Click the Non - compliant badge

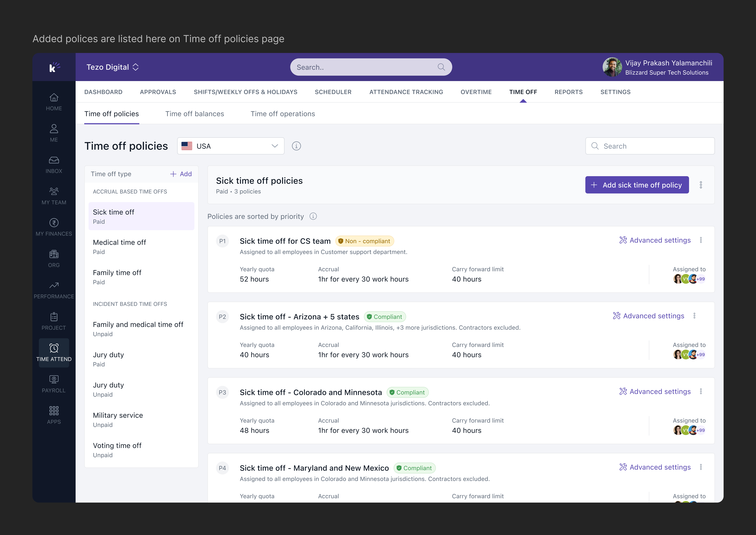364,241
